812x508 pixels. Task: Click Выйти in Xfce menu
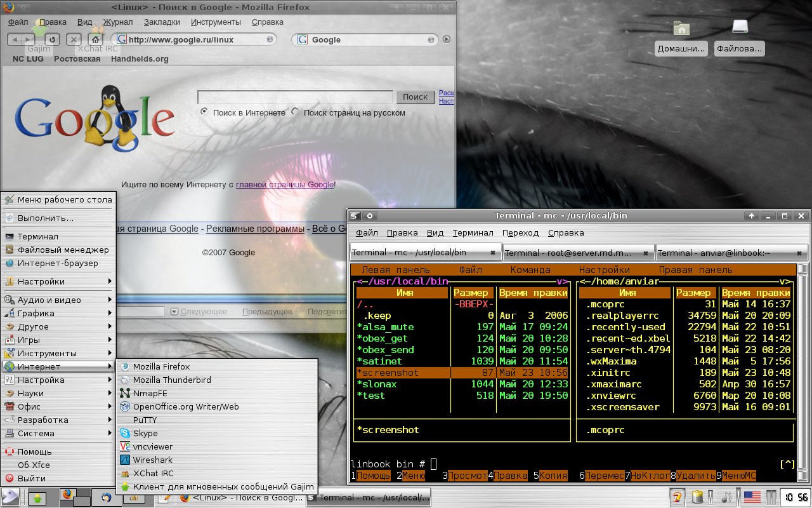pos(58,478)
